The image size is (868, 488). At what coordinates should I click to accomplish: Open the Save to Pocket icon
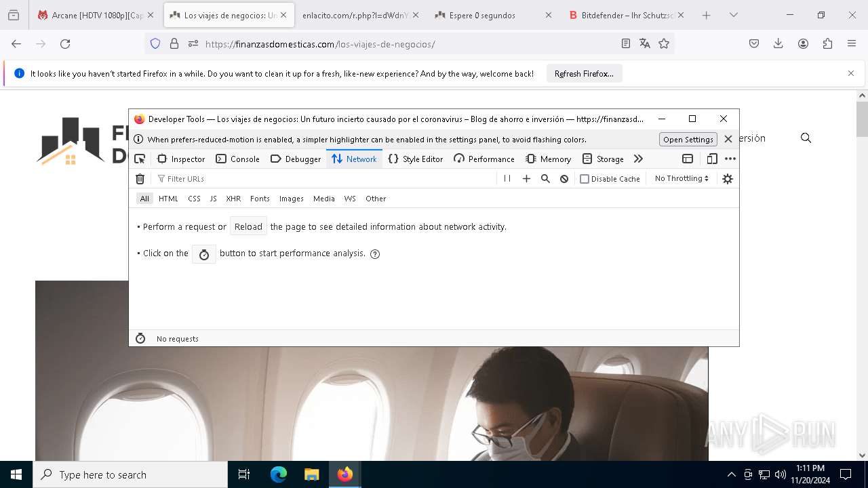[x=754, y=43]
